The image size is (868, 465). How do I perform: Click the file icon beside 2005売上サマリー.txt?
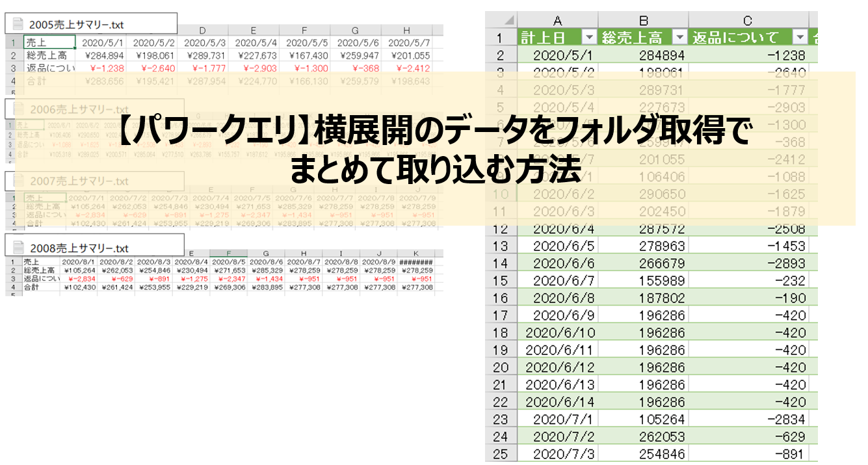18,25
